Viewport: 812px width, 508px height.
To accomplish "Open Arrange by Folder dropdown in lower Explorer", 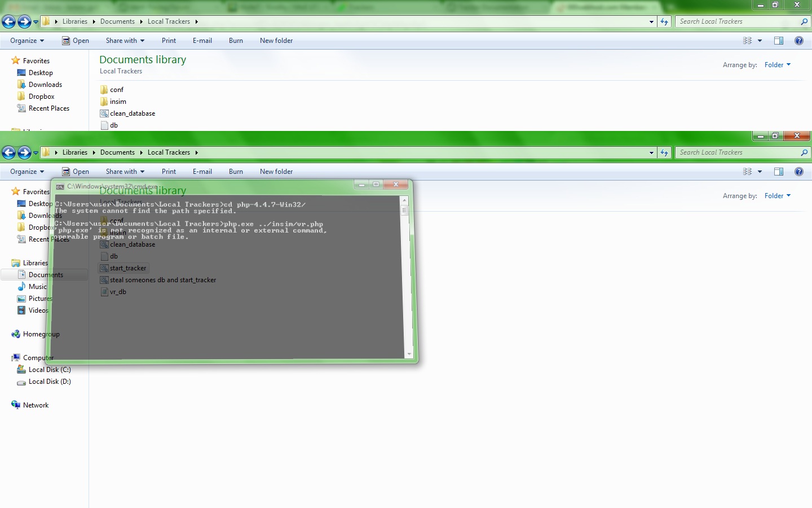I will [778, 196].
